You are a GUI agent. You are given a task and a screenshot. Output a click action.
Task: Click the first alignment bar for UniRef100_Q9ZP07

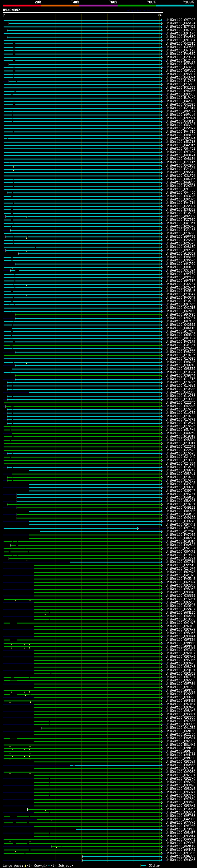83,20
